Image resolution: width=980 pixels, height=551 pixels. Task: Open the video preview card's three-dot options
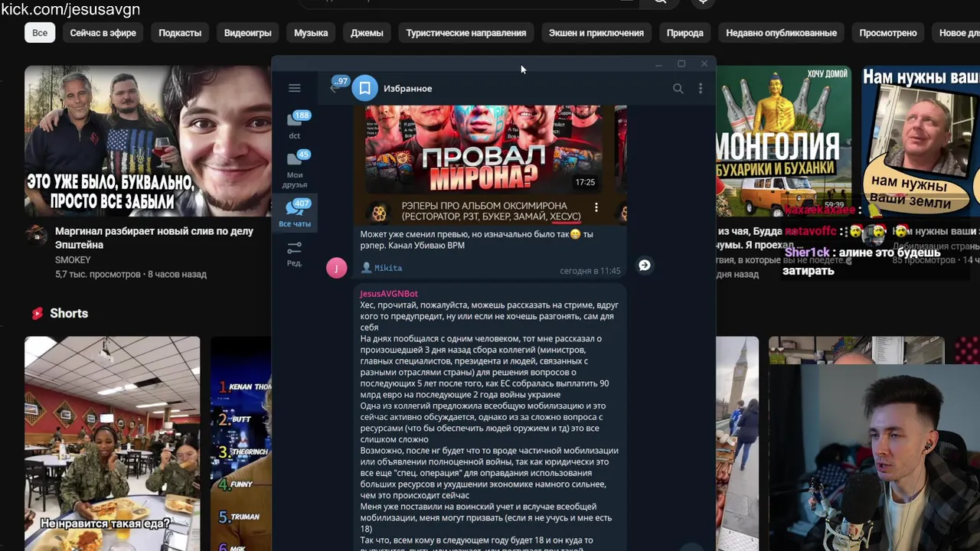596,208
